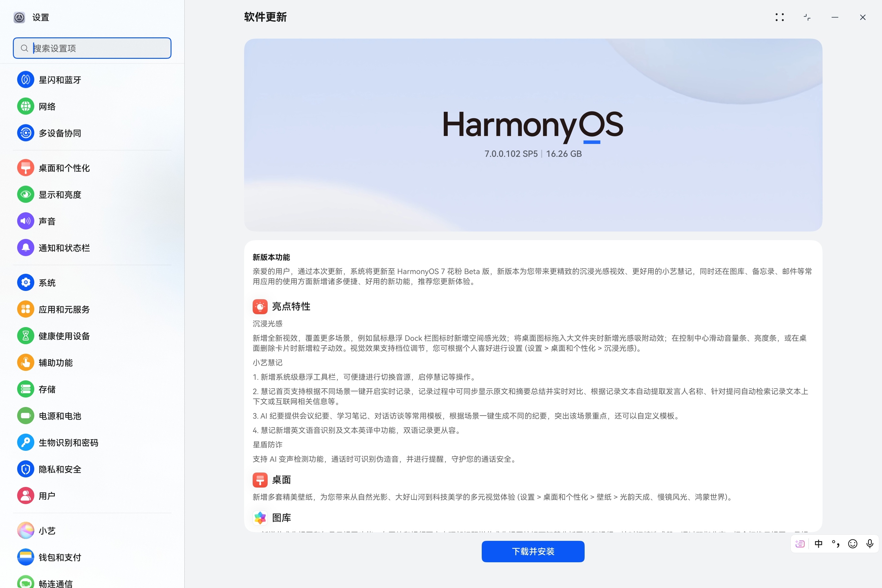Open 多设备协同 settings
The image size is (882, 588).
pyautogui.click(x=92, y=133)
